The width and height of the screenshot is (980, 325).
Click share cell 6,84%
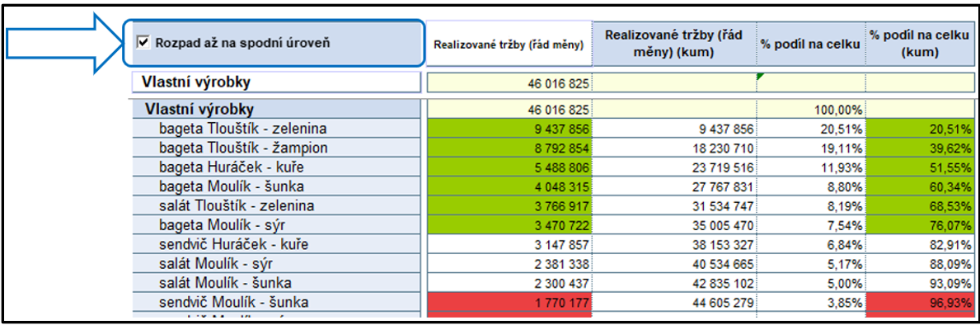pyautogui.click(x=811, y=244)
